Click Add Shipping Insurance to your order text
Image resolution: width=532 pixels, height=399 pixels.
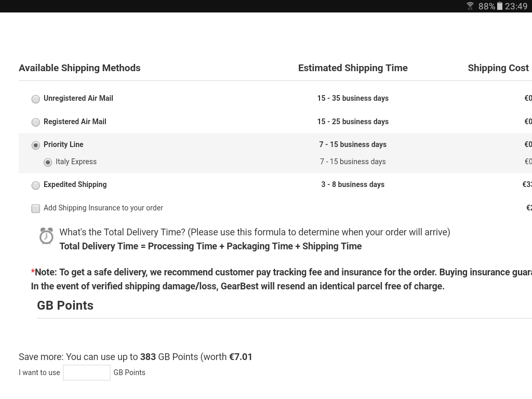[x=103, y=208]
